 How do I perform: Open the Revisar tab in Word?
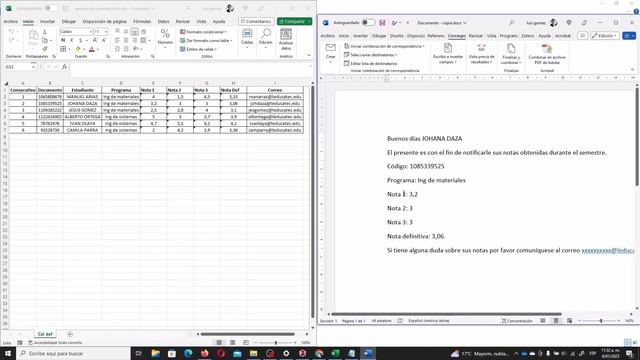click(x=476, y=36)
